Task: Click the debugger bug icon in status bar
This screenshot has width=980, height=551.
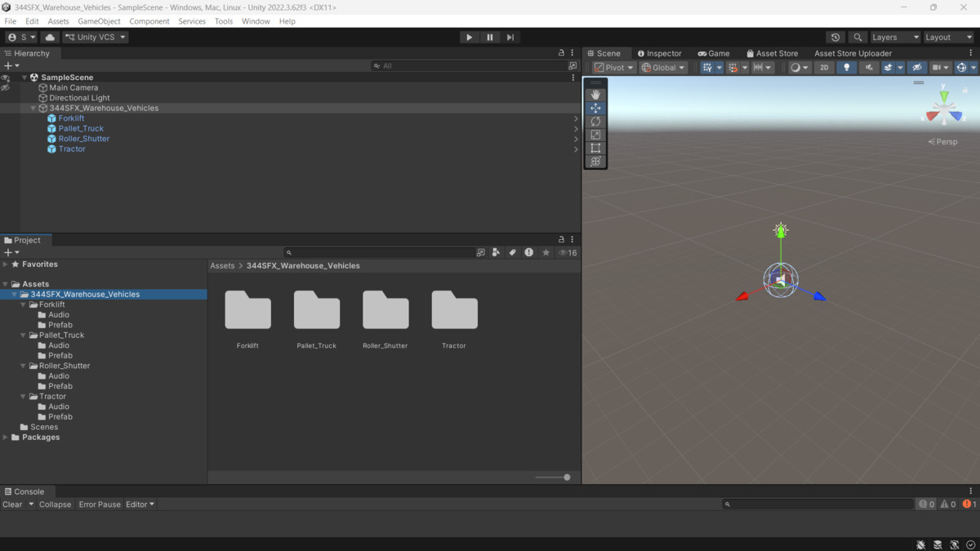Action: pyautogui.click(x=920, y=544)
